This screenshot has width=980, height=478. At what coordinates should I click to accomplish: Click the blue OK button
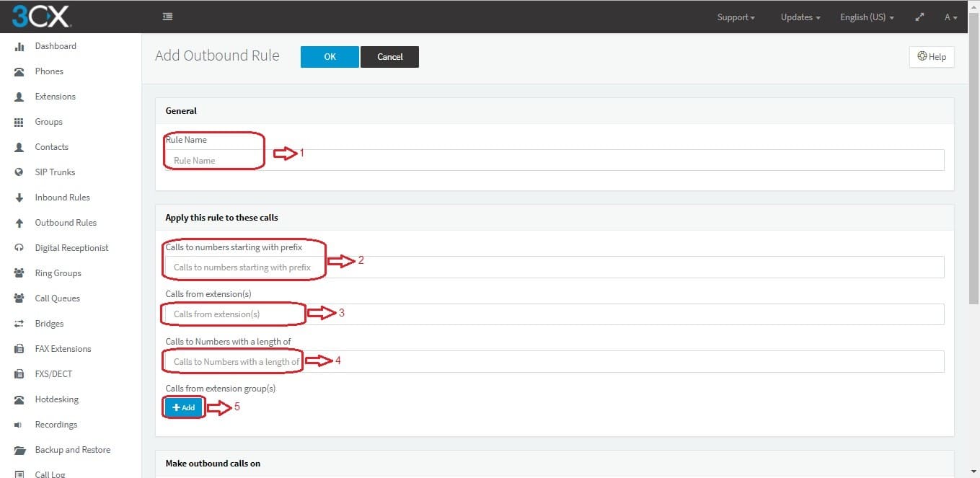330,57
